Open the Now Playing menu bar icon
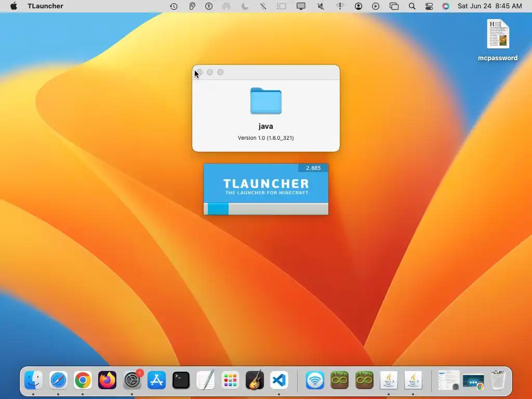 click(x=376, y=6)
